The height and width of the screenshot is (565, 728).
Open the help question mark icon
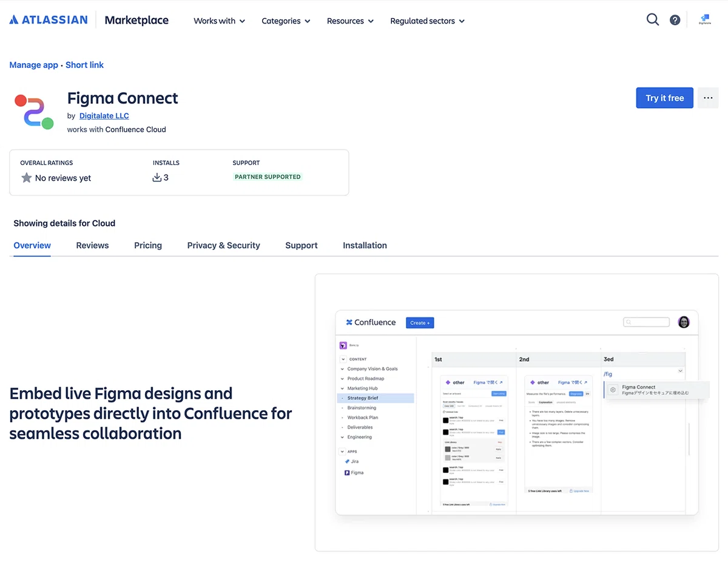(x=675, y=20)
